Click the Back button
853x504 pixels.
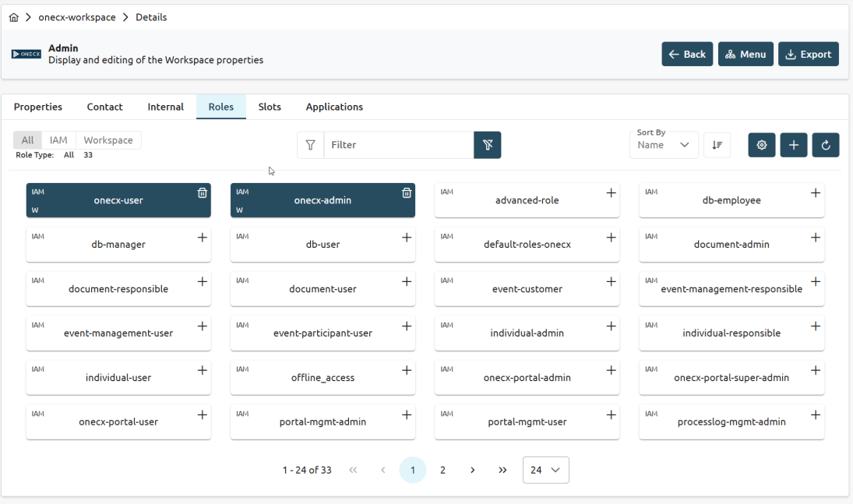tap(687, 55)
